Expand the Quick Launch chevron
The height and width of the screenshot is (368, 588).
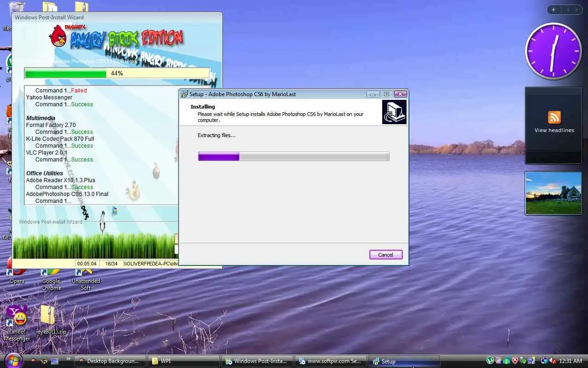[68, 359]
